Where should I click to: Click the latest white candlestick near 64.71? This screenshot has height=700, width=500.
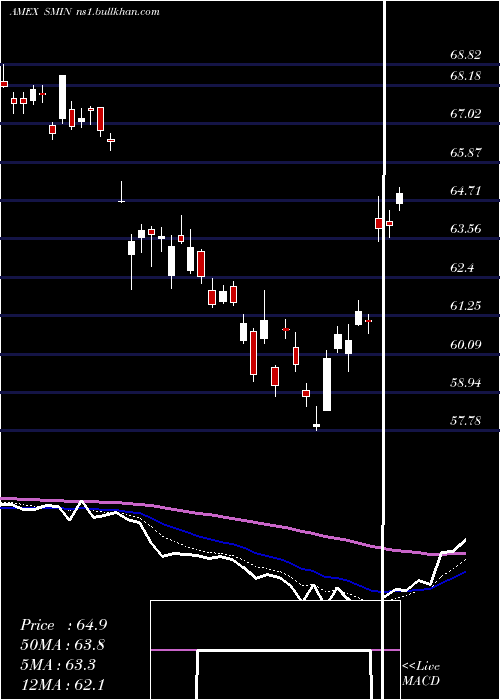coord(400,199)
